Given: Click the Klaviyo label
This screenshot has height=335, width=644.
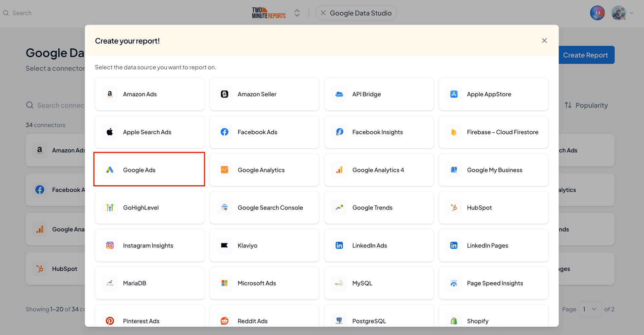Looking at the screenshot, I should (248, 246).
